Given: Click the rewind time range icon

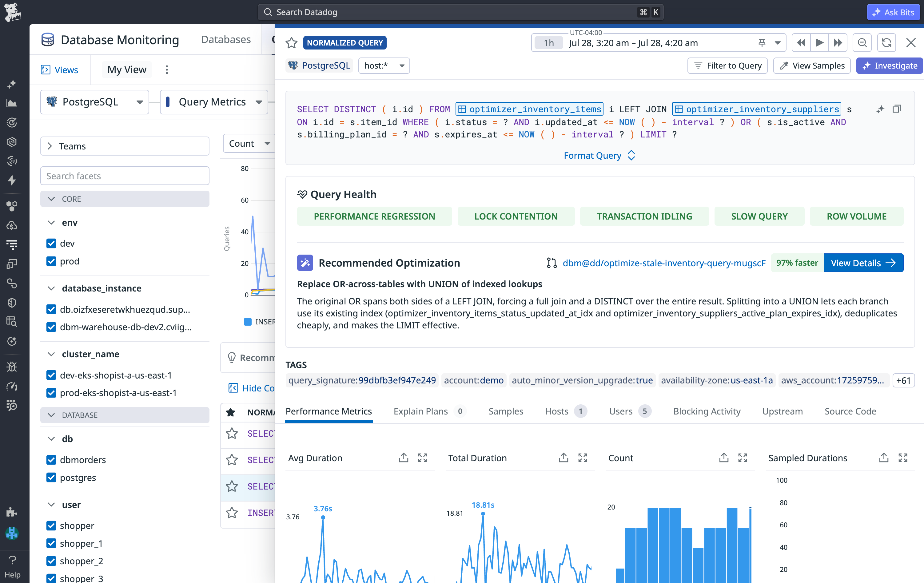Looking at the screenshot, I should point(801,42).
